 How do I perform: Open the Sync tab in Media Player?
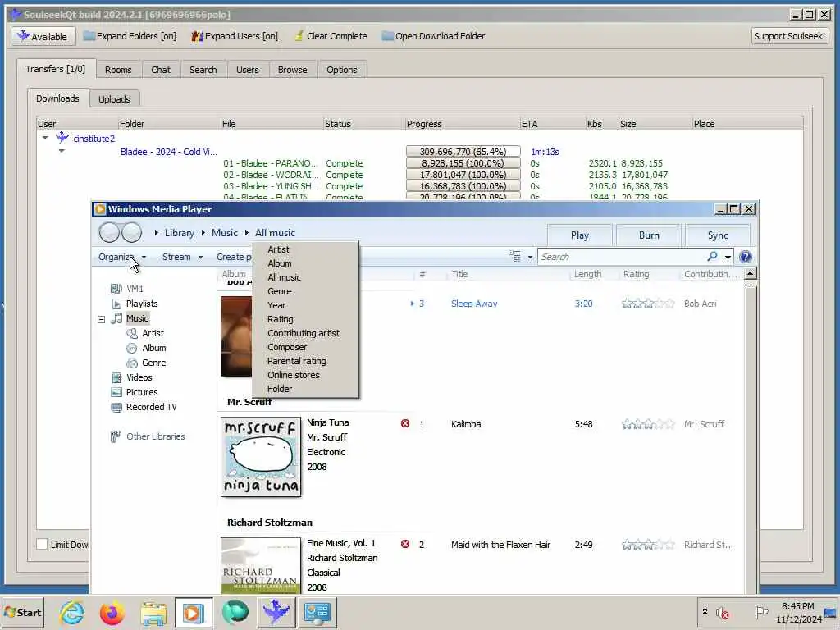[x=718, y=235]
